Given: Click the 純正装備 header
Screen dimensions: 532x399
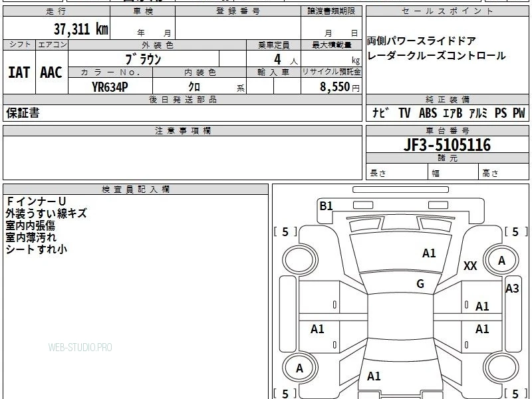Looking at the screenshot, I should point(447,99).
